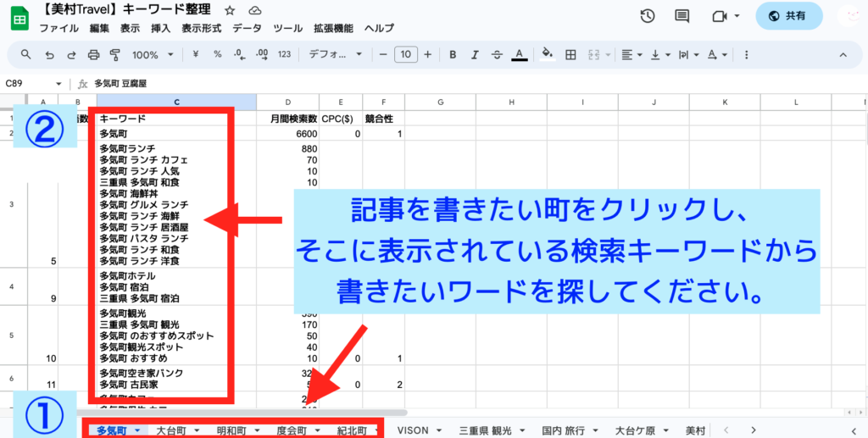This screenshot has width=868, height=438.
Task: Open version history clock icon
Action: (648, 16)
